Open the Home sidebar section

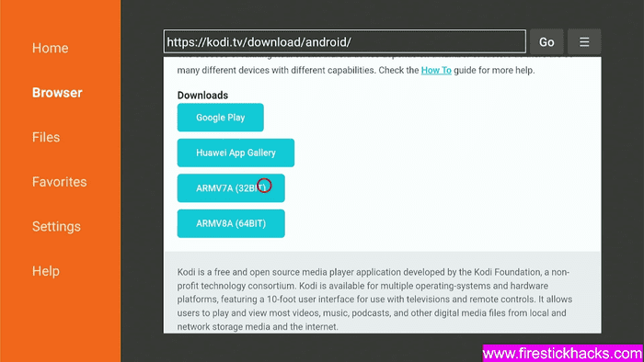[x=50, y=48]
